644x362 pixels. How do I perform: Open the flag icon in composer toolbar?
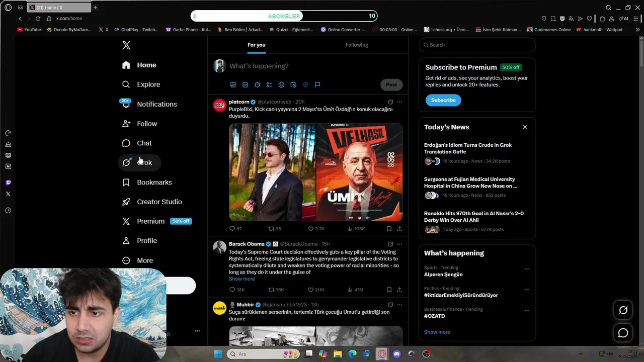coord(317,85)
